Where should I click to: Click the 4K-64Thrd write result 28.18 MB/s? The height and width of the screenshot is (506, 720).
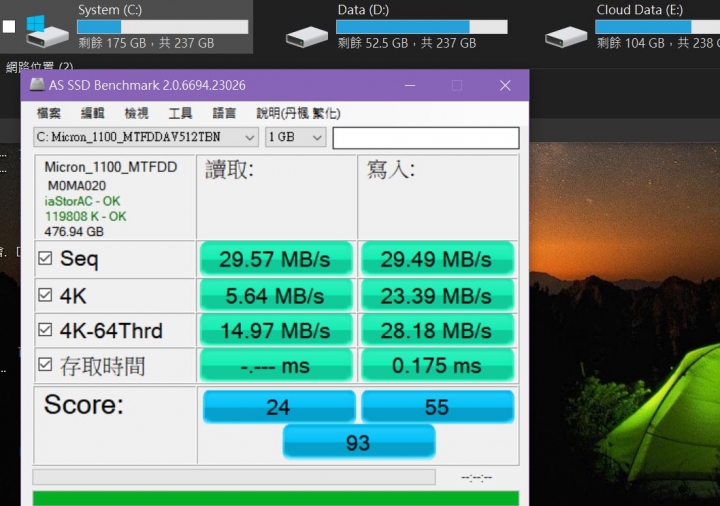[x=437, y=331]
